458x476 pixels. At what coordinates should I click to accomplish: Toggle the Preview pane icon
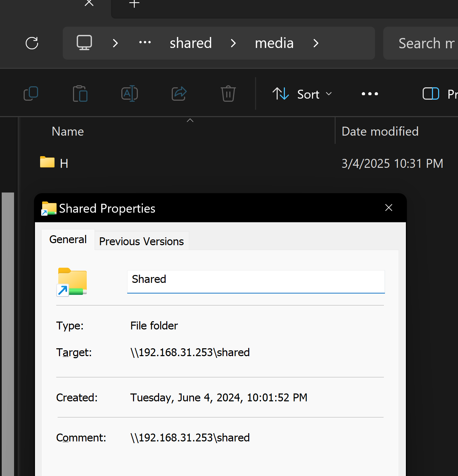coord(431,93)
